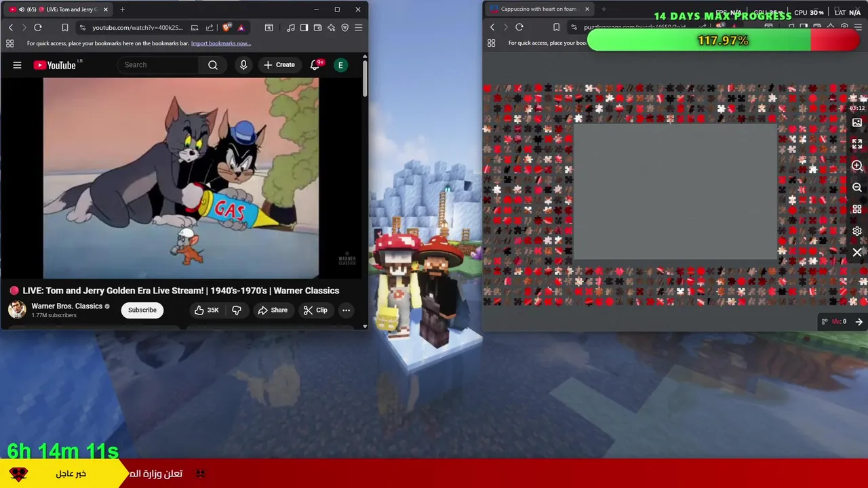Viewport: 868px width, 488px height.
Task: Share the Tom and Jerry live stream
Action: click(x=273, y=310)
